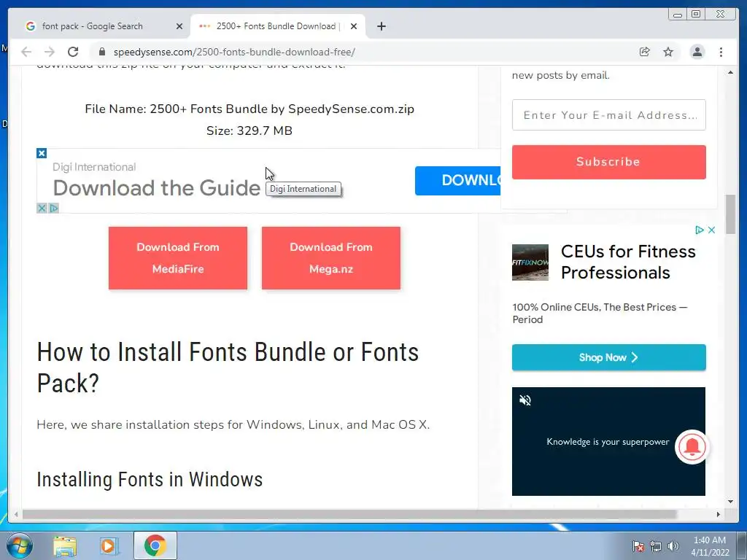Click the Size: 329.7 MB text
This screenshot has height=560, width=747.
click(x=249, y=131)
